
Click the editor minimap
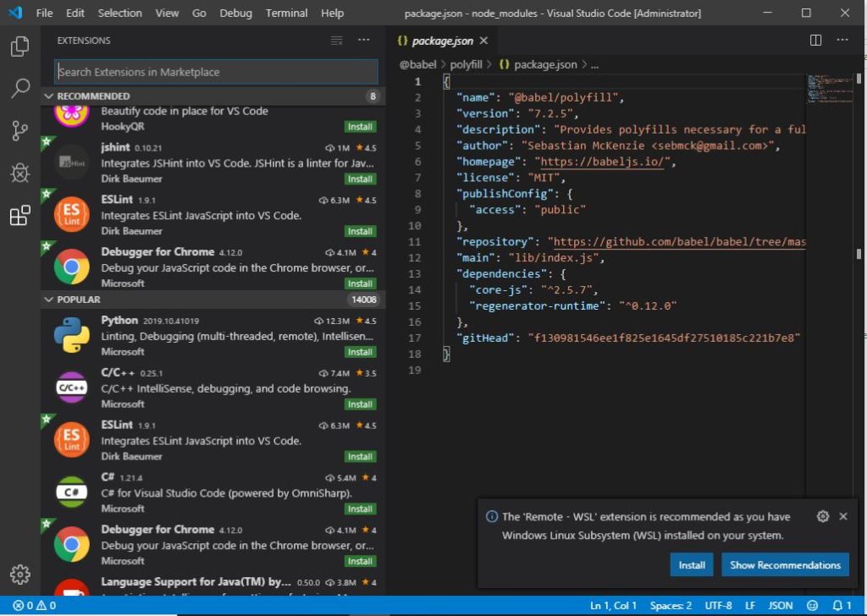pos(830,89)
